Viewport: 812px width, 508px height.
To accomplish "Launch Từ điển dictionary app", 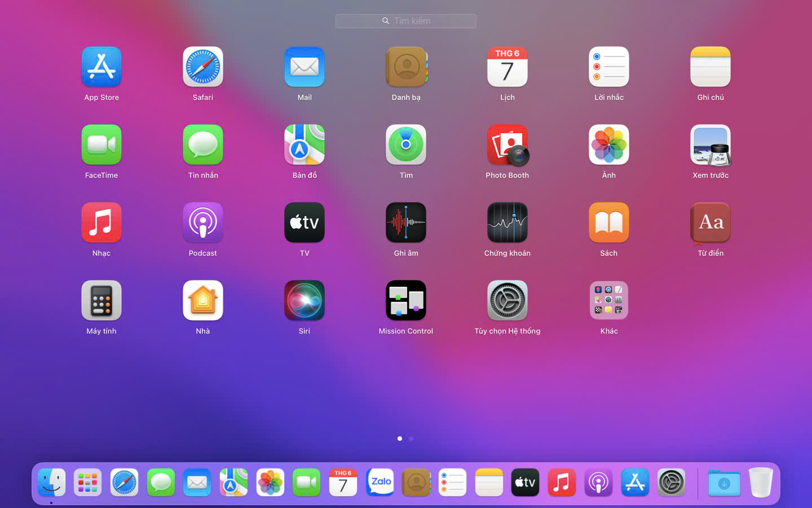I will point(710,223).
